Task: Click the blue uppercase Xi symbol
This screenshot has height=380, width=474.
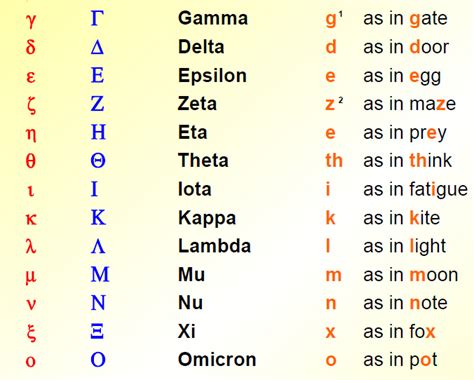Action: pyautogui.click(x=97, y=332)
